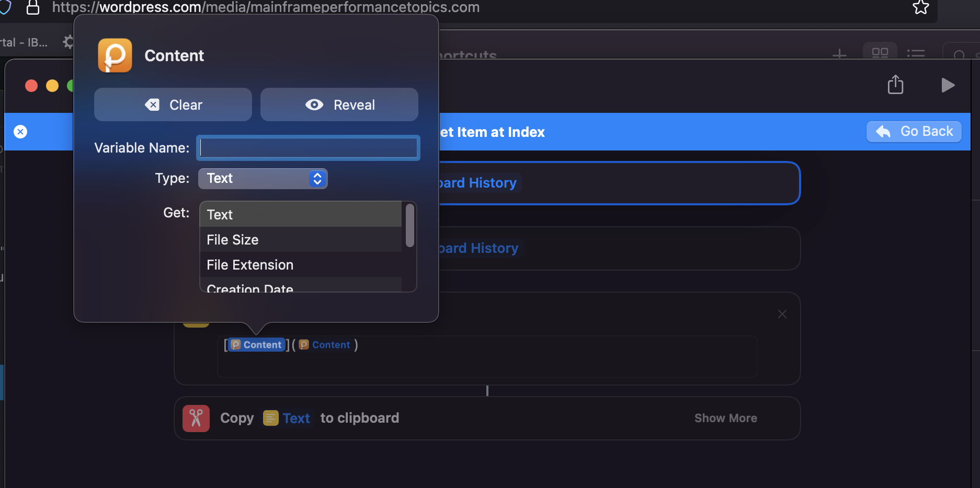Image resolution: width=980 pixels, height=488 pixels.
Task: Select Text in the Get list
Action: click(301, 215)
